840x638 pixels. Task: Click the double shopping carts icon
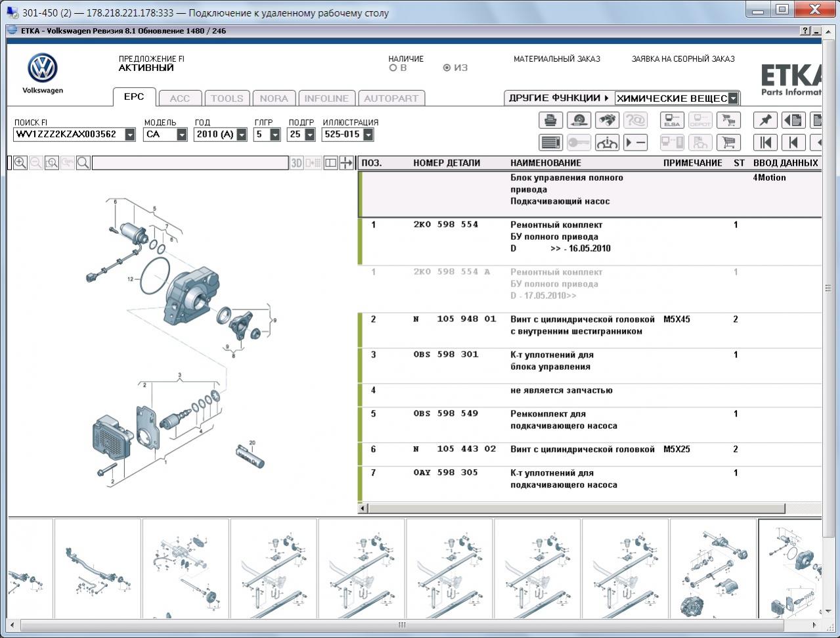[x=728, y=120]
